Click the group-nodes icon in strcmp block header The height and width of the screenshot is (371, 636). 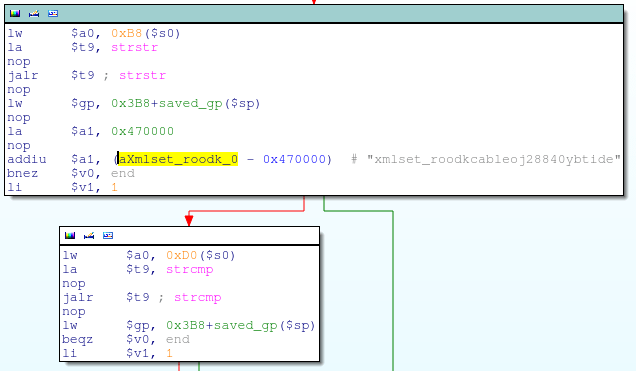click(108, 236)
